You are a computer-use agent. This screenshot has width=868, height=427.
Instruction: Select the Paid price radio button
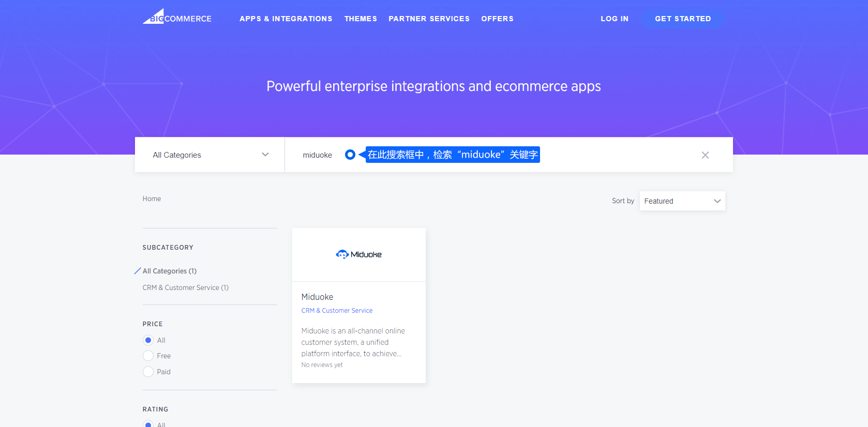click(x=148, y=372)
